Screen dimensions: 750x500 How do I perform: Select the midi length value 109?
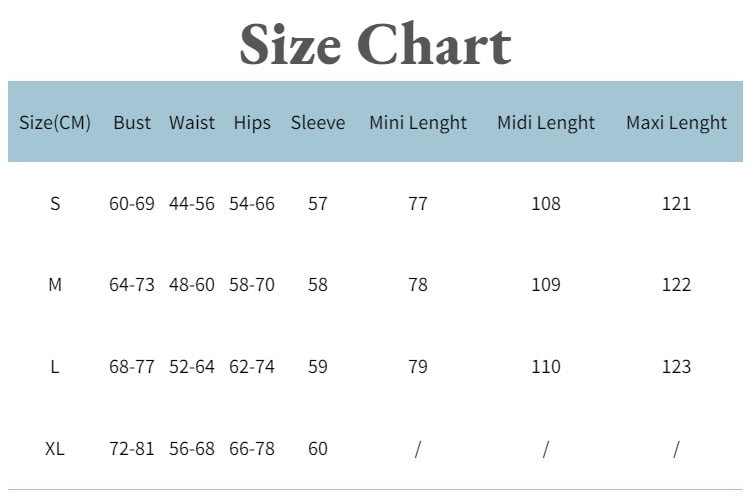pyautogui.click(x=546, y=285)
